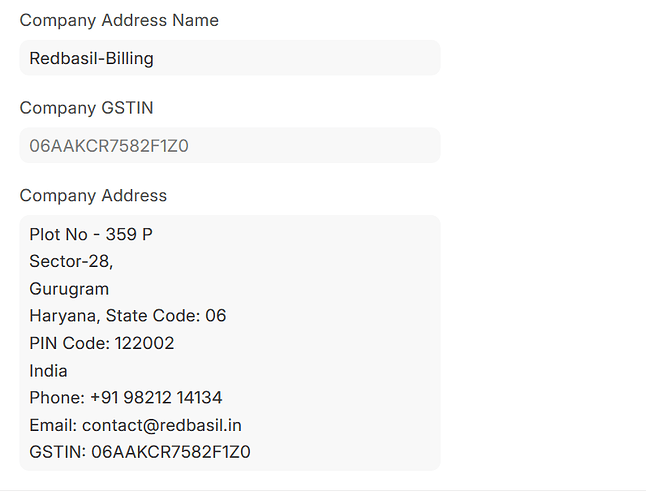Image resolution: width=646 pixels, height=500 pixels.
Task: Click the 'Company Address' field label
Action: (x=93, y=195)
